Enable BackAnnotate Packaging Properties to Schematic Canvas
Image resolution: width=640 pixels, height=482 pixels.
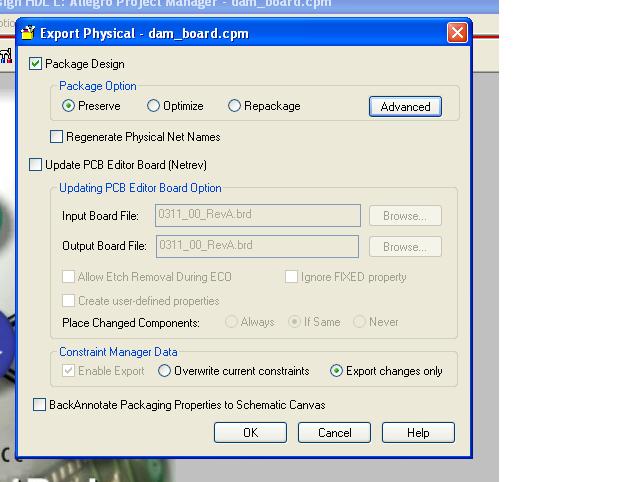coord(40,405)
